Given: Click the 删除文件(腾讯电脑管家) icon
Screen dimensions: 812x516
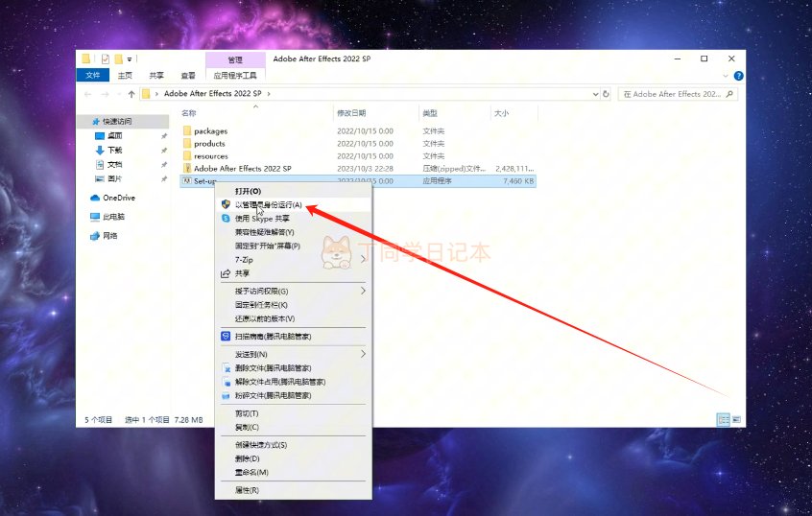Looking at the screenshot, I should click(x=227, y=368).
